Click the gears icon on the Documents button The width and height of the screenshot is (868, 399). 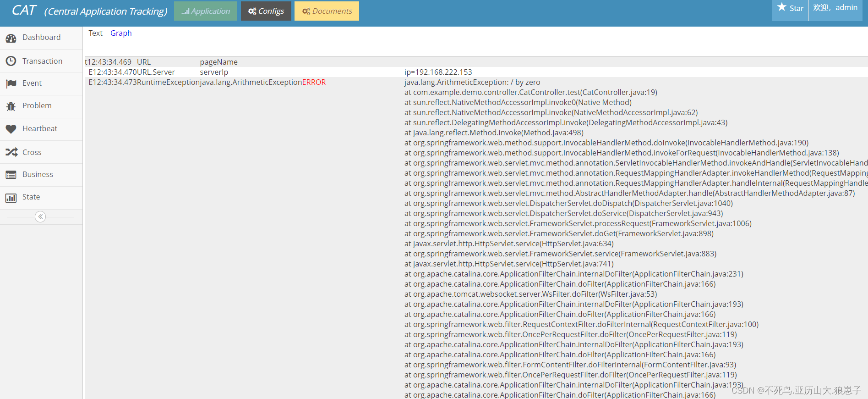[306, 11]
